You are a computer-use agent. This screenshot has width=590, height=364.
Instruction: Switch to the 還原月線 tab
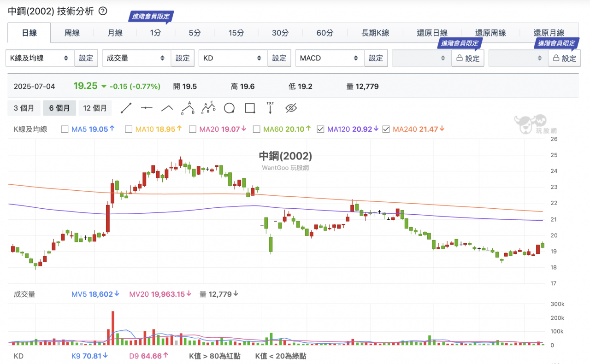[549, 33]
